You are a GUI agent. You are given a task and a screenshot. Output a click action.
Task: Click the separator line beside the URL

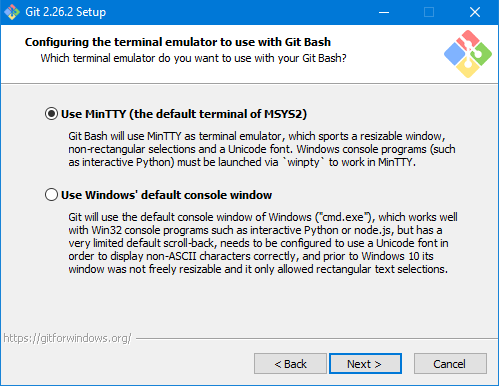[317, 339]
